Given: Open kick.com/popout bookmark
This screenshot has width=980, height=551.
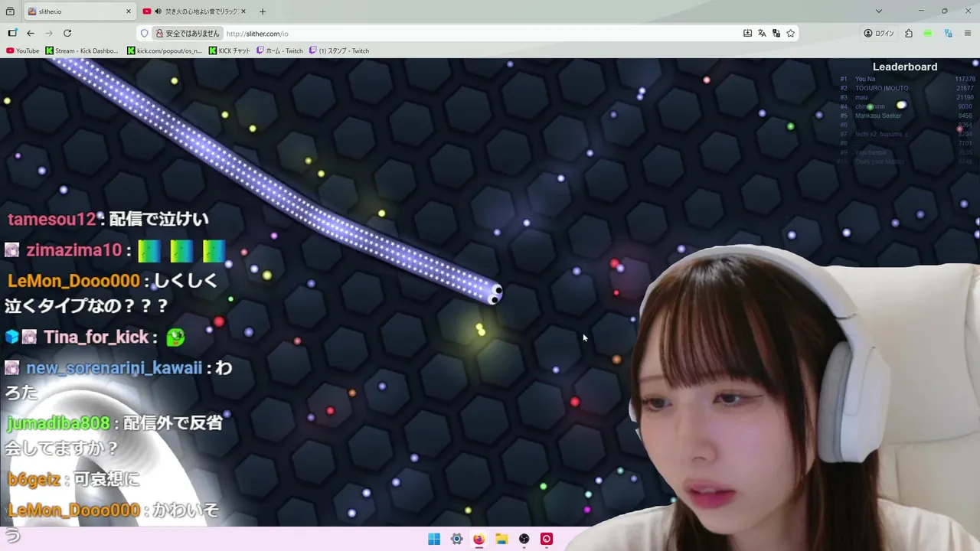Looking at the screenshot, I should point(165,51).
